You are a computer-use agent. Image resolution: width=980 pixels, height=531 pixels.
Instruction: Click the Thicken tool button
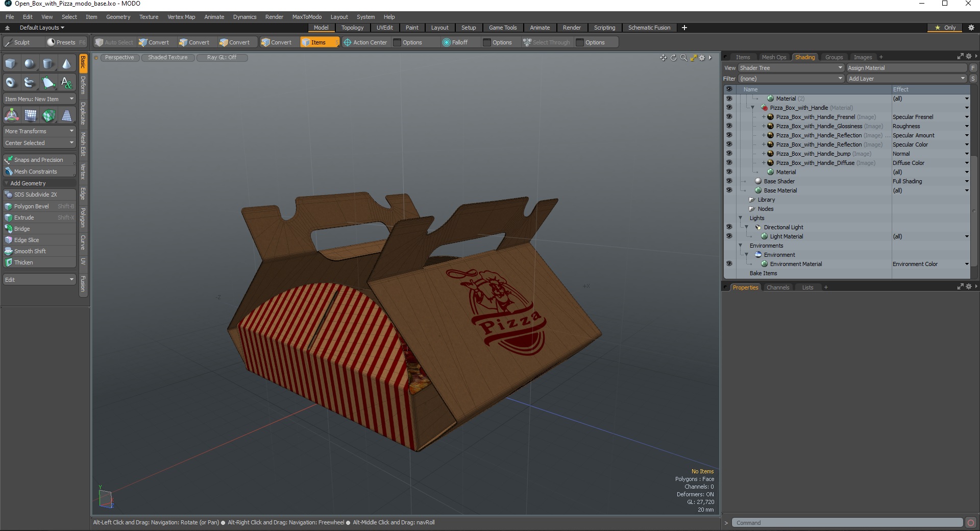[x=39, y=262]
